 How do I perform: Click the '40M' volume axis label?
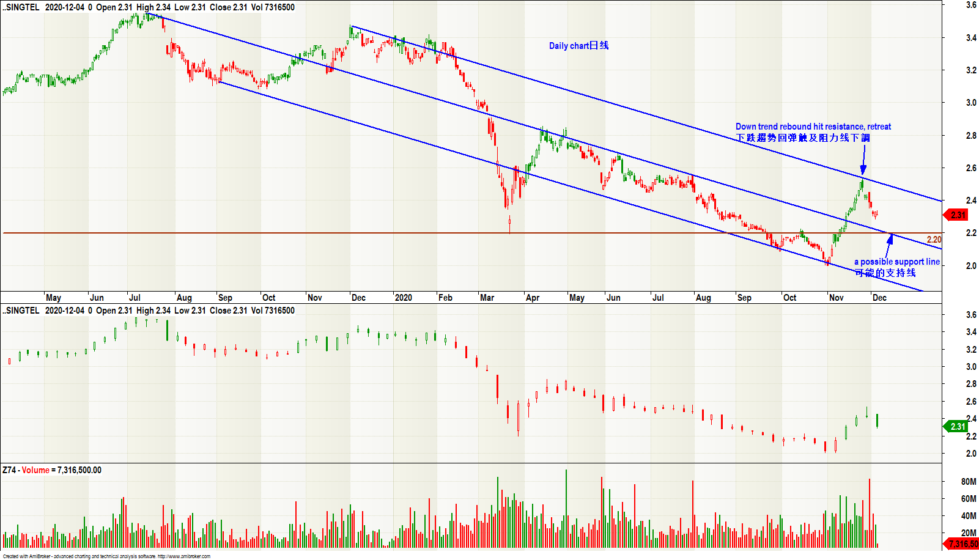click(x=969, y=516)
